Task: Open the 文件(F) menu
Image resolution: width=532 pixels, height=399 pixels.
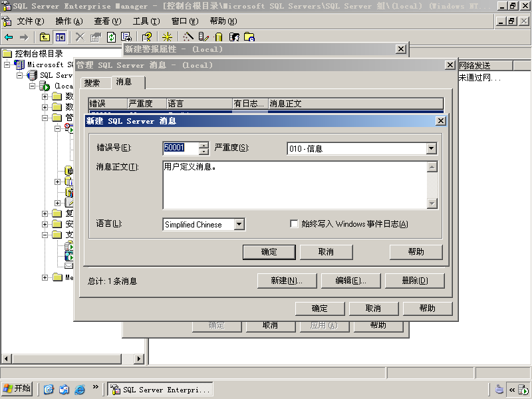Action: click(x=31, y=21)
